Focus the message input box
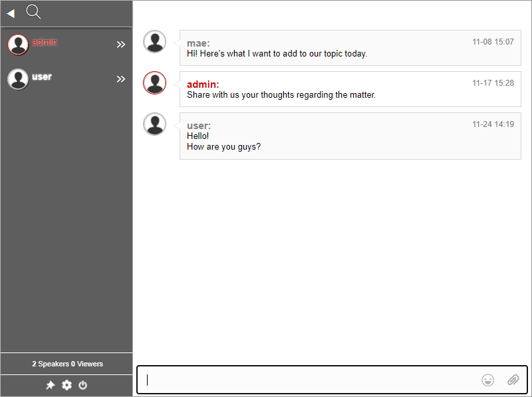The height and width of the screenshot is (397, 532). click(306, 380)
